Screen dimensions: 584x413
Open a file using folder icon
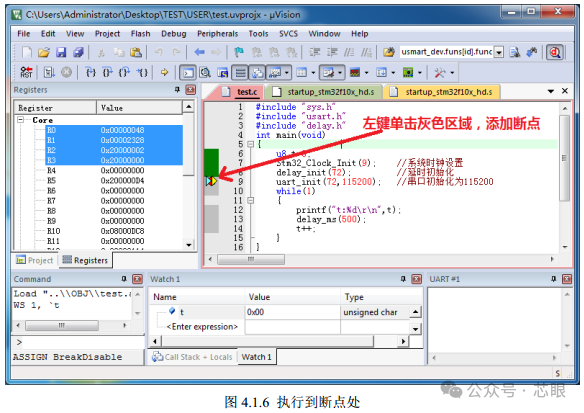44,52
